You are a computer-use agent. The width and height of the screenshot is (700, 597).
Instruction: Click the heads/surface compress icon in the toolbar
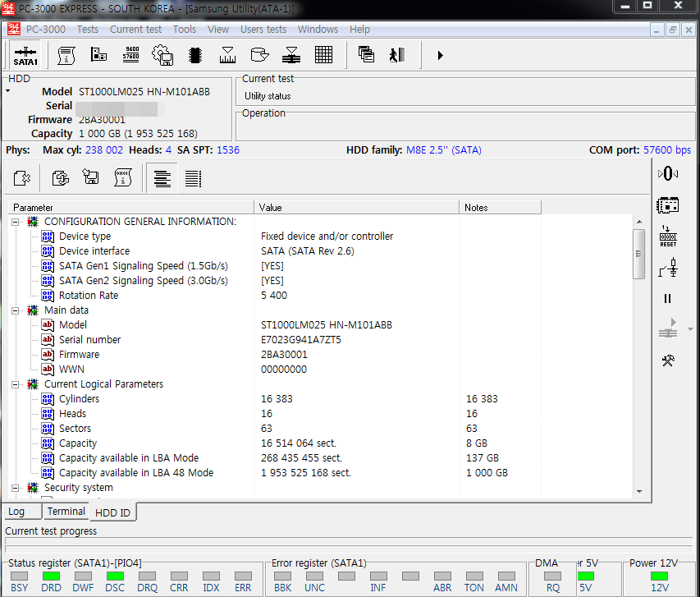click(x=291, y=55)
